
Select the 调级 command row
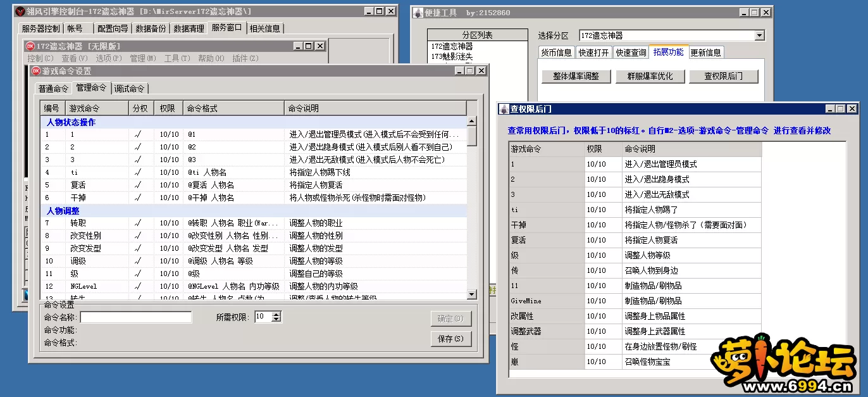(x=254, y=261)
